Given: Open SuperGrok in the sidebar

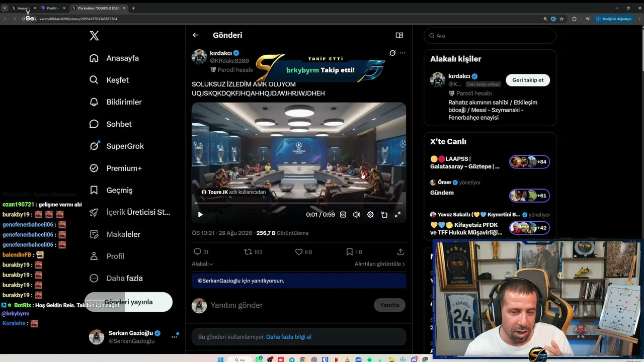Looking at the screenshot, I should 117,146.
